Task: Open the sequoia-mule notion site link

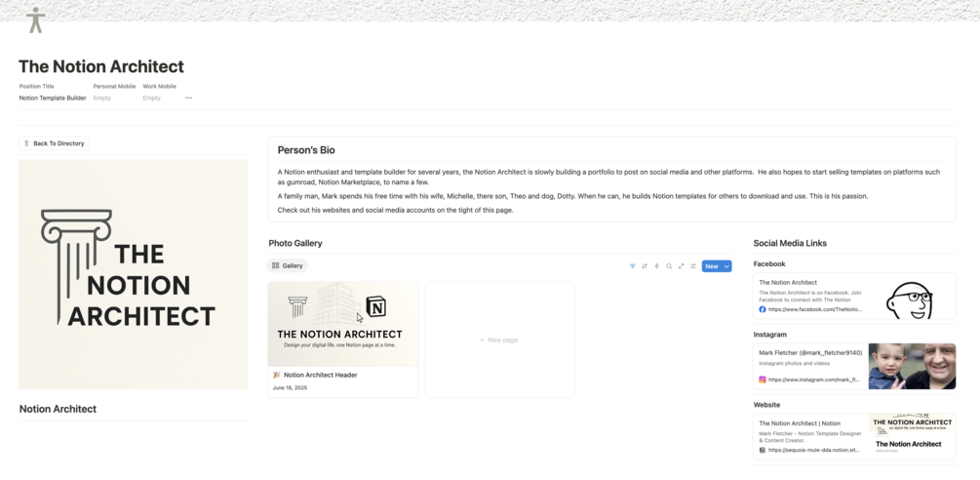Action: pos(814,450)
